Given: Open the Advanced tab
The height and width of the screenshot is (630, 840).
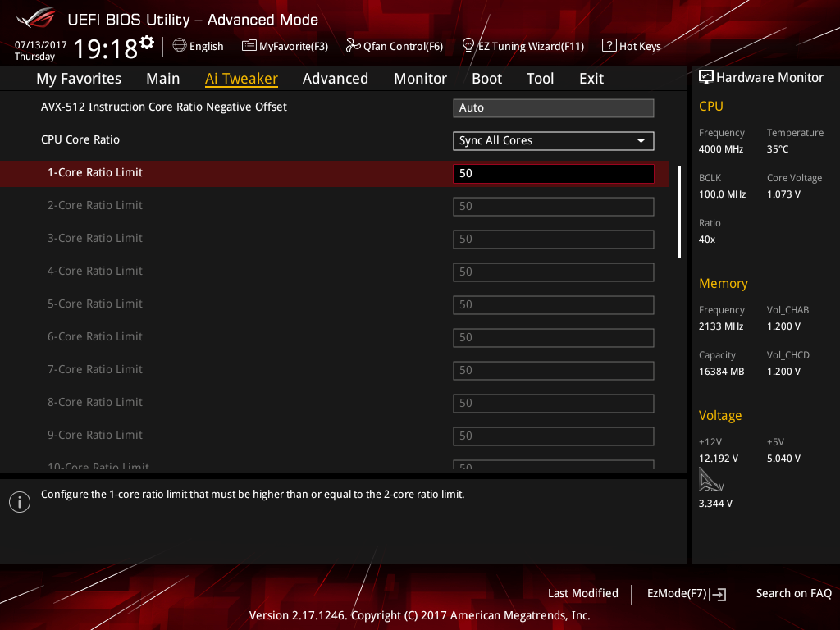Looking at the screenshot, I should coord(336,79).
